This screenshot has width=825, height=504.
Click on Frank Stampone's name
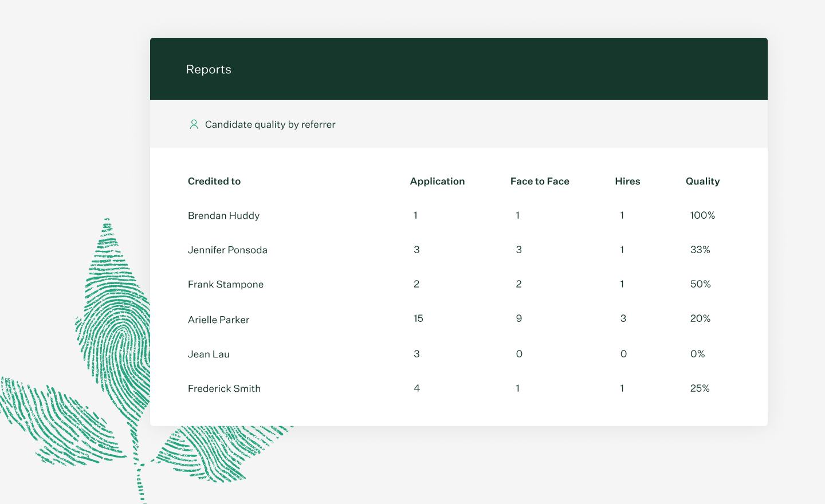pos(226,284)
